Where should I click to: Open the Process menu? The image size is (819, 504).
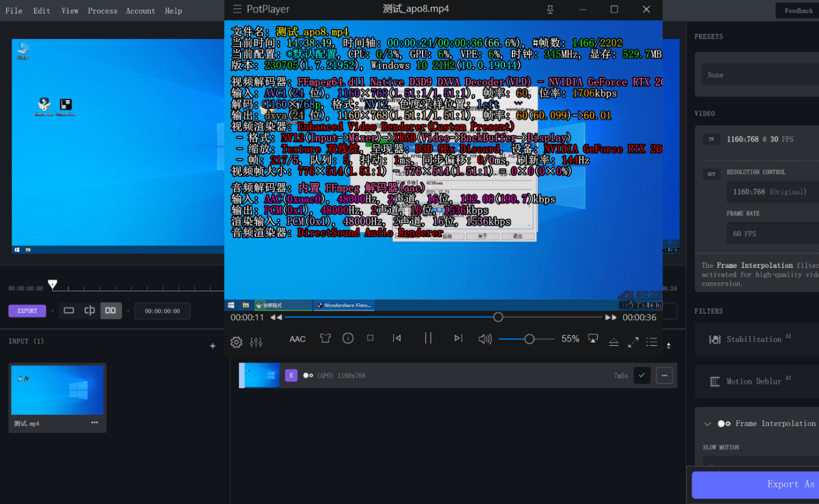pos(103,11)
